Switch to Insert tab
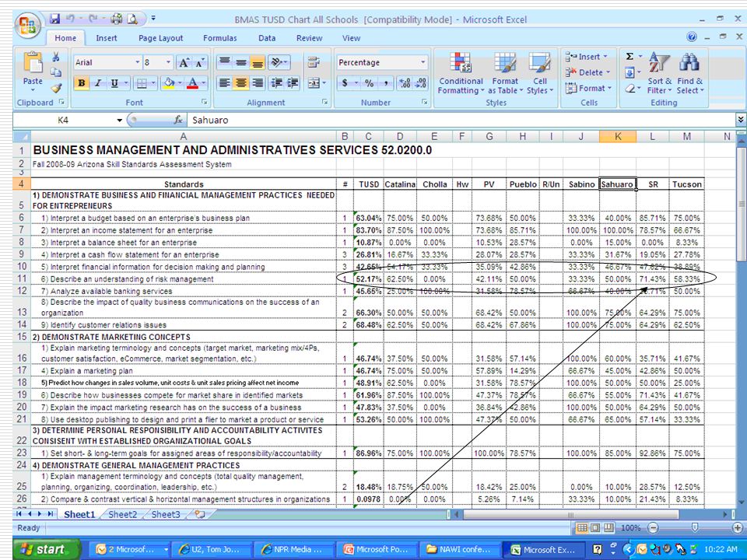The image size is (747, 560). tap(107, 38)
